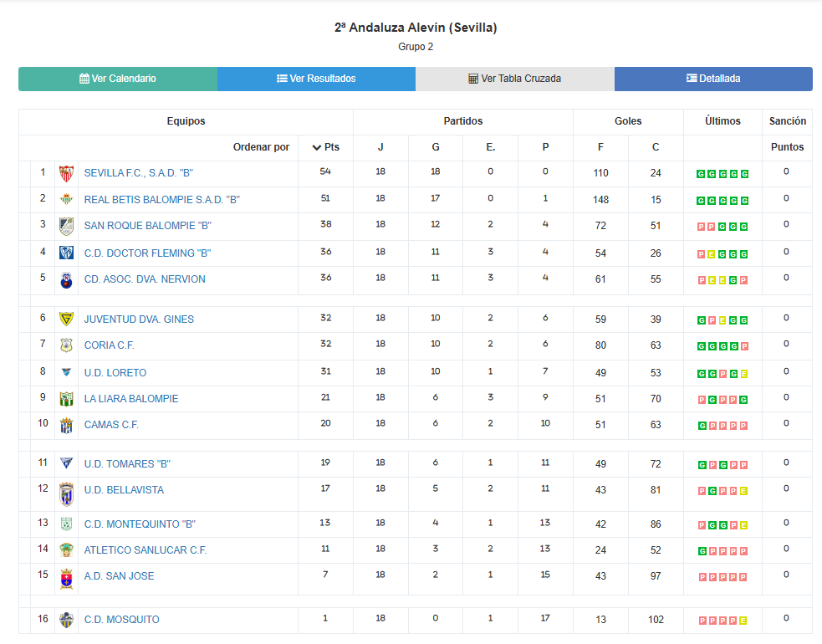This screenshot has height=644, width=822.
Task: Click the icon in the Detallada button
Action: (692, 78)
